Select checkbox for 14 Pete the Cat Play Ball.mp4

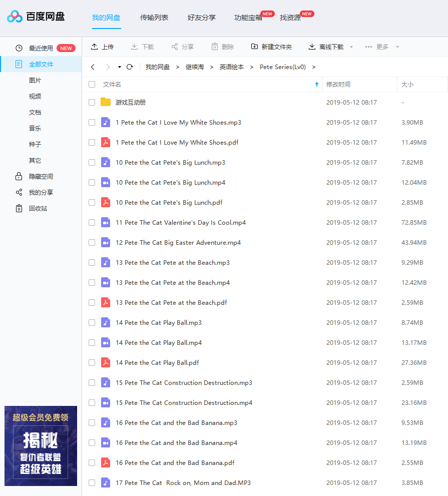tap(92, 342)
